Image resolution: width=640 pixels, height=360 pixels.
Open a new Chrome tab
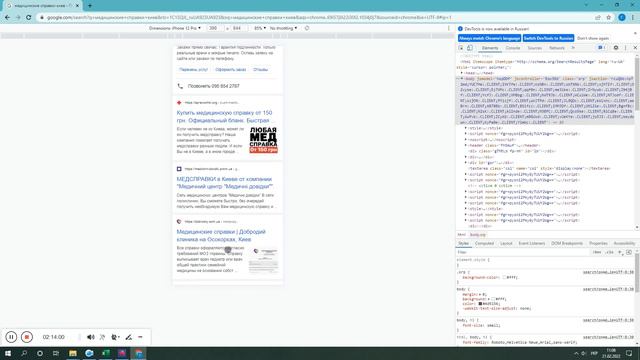point(90,6)
